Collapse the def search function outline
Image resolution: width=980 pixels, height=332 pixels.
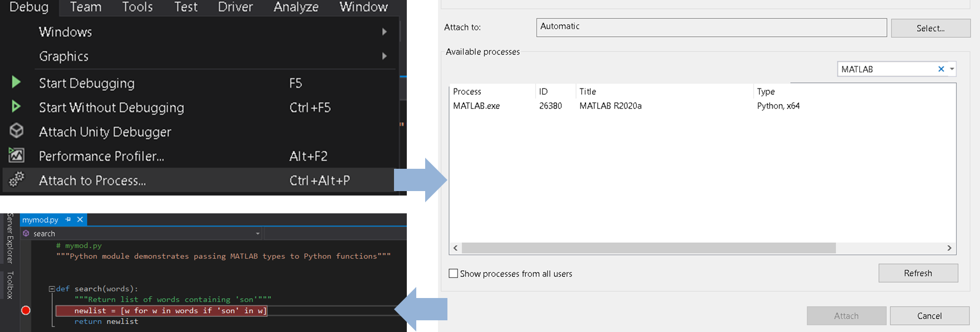[x=52, y=289]
